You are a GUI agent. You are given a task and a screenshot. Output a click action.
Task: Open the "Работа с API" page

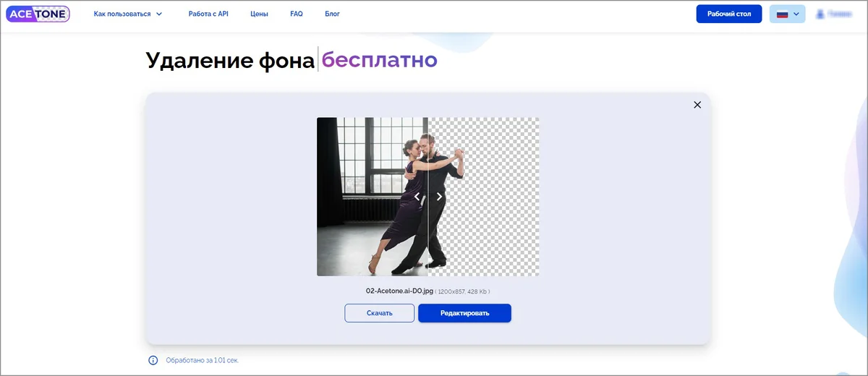tap(208, 14)
